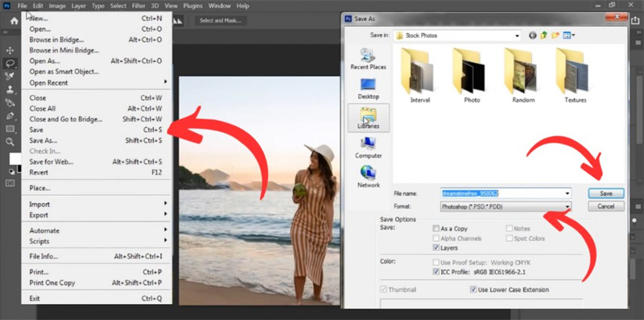Click the white foreground color swatch
Viewport: 644px width, 320px height.
15,159
